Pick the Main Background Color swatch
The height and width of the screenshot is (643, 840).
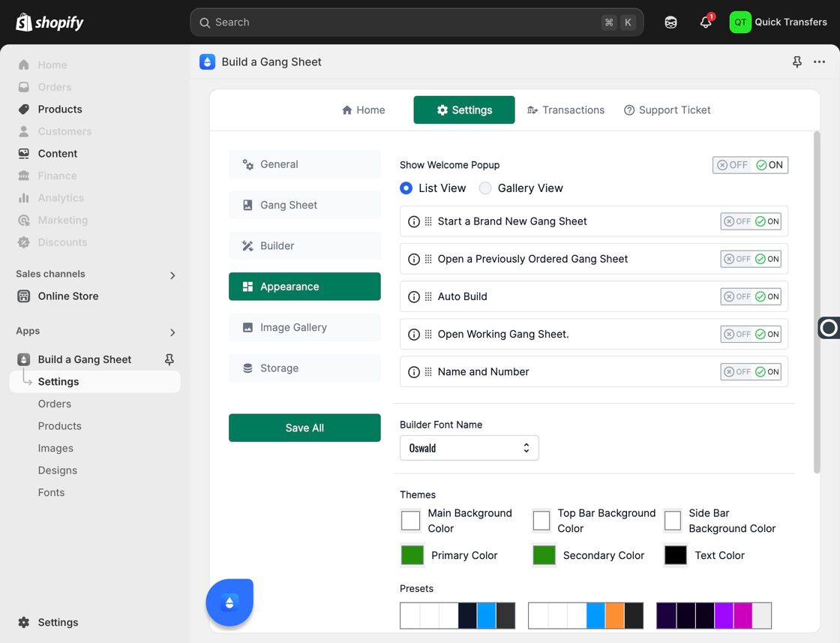pos(410,520)
